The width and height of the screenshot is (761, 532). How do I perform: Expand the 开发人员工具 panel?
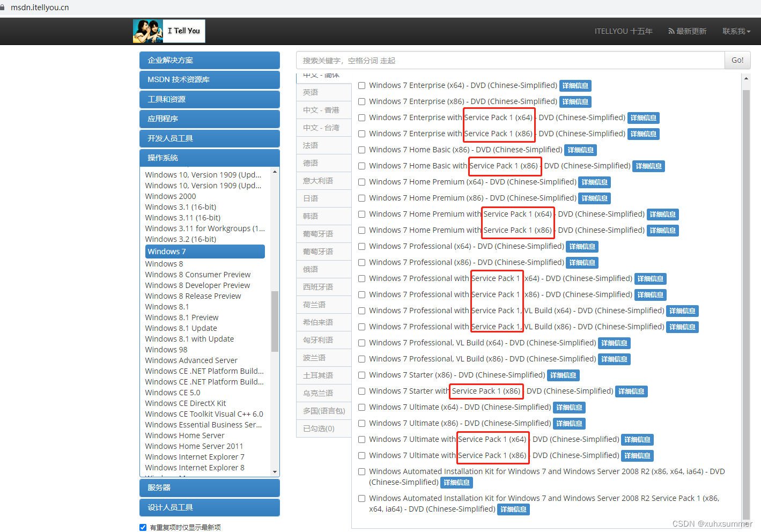[x=210, y=138]
